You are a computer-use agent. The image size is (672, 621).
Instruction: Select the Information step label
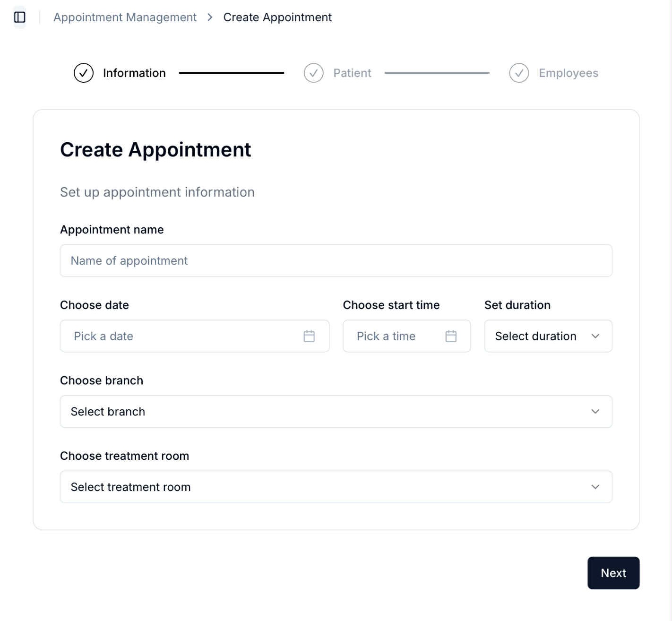coord(134,73)
